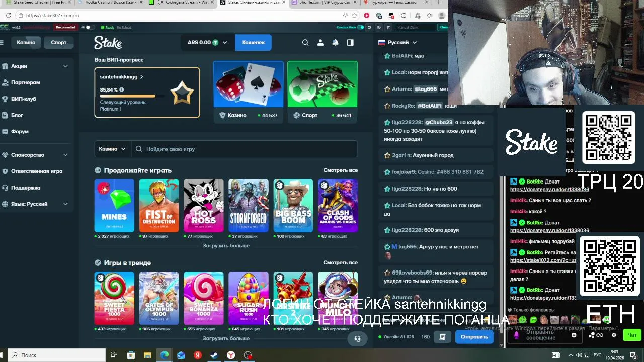Click Смотреть все for Игры в тренде
The width and height of the screenshot is (644, 362).
[340, 262]
